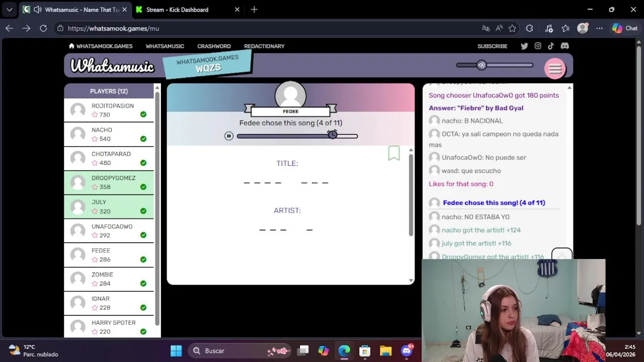Select player CHOTAPARAD in the list
Screen dimensions: 644x362
[x=109, y=158]
